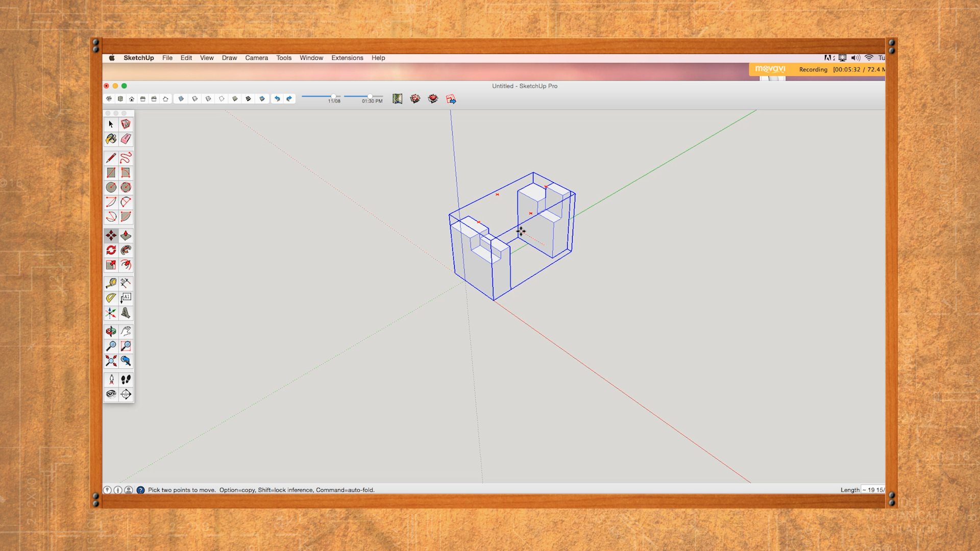Choose the Freehand drawing tool

[x=126, y=158]
